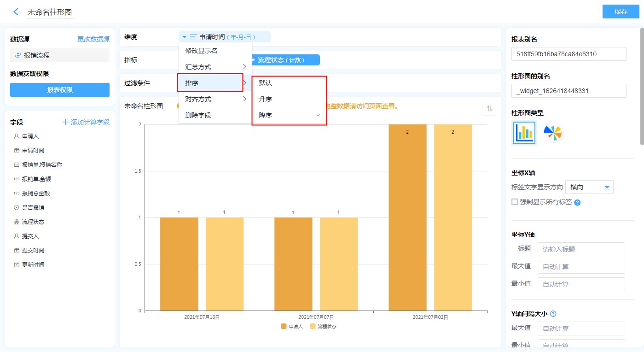Expand the 汇总方式 submenu
The image size is (644, 352).
pyautogui.click(x=215, y=67)
